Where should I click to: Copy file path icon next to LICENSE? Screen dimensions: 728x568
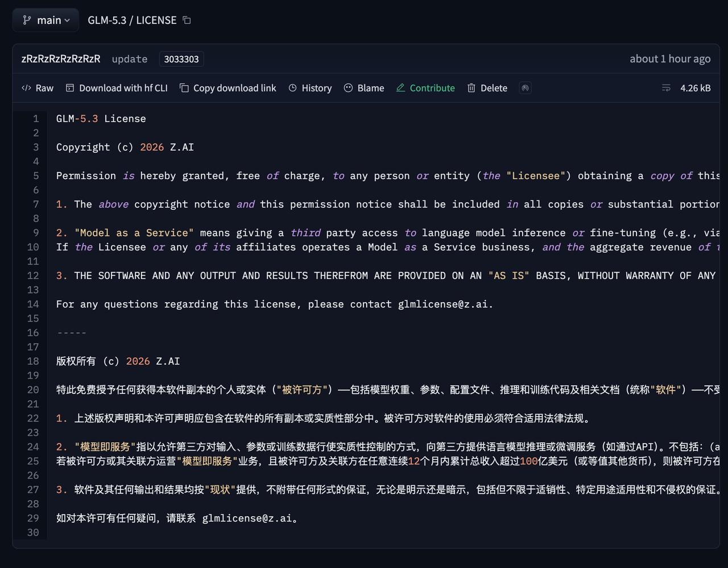tap(187, 20)
